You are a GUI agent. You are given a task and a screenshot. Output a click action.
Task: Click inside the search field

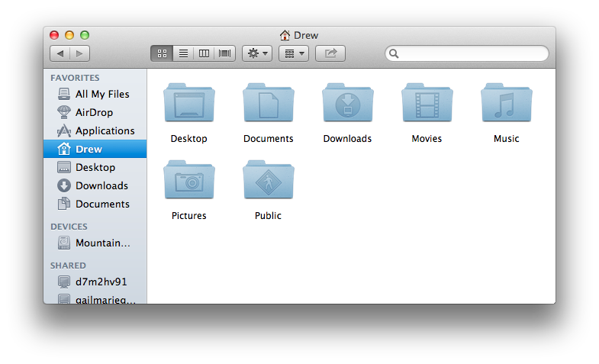tap(467, 53)
